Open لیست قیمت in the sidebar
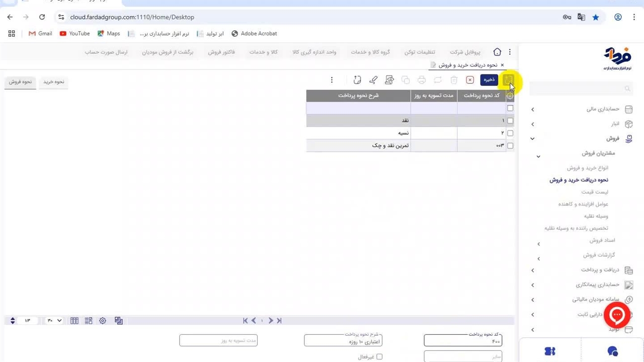The image size is (644, 362). 595,192
